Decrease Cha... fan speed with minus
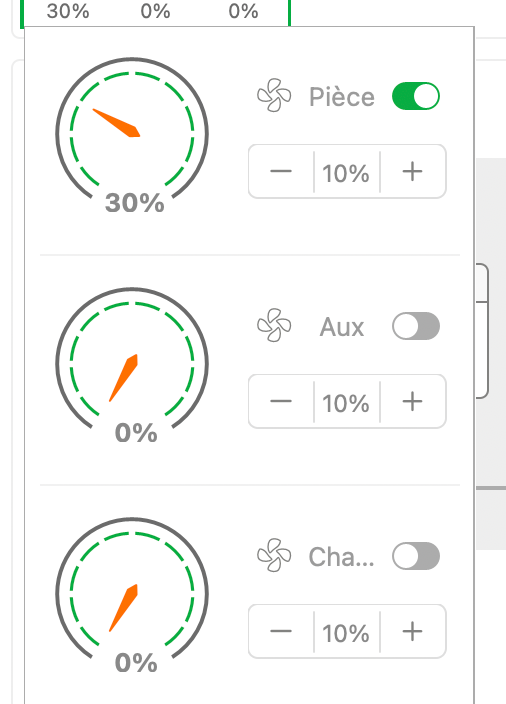This screenshot has width=506, height=704. (x=281, y=631)
